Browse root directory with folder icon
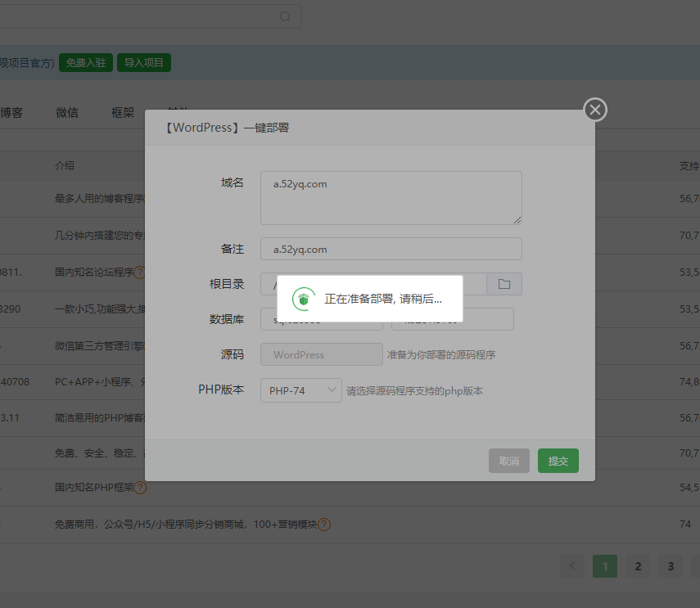 pos(504,284)
